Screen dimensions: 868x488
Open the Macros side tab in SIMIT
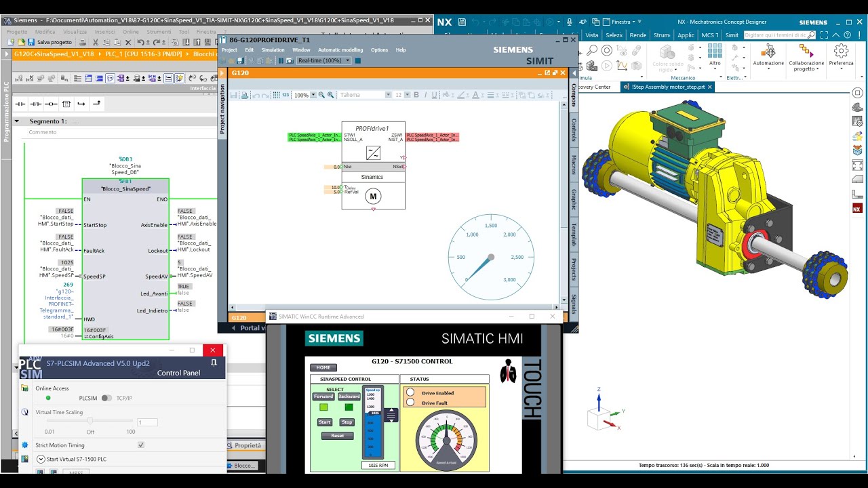pos(574,165)
